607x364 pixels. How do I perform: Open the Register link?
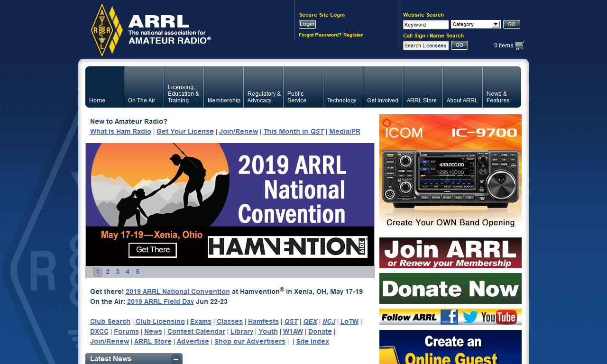[x=353, y=35]
